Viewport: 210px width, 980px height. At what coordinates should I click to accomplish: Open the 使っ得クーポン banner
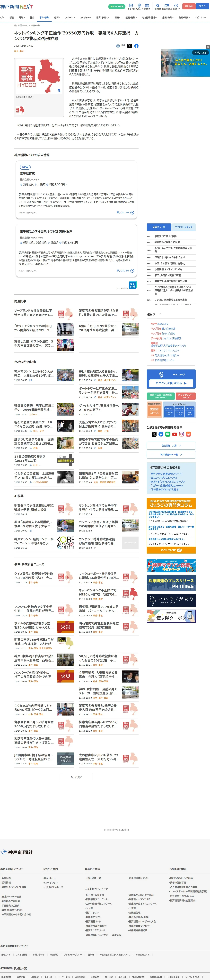(x=171, y=616)
